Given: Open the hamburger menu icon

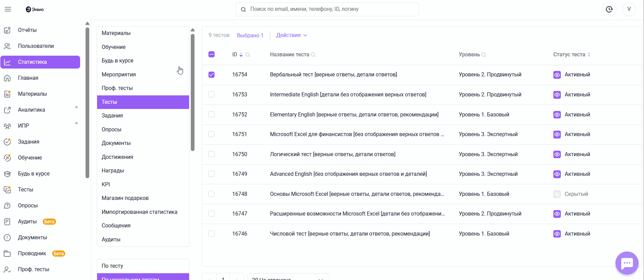Looking at the screenshot, I should [8, 9].
